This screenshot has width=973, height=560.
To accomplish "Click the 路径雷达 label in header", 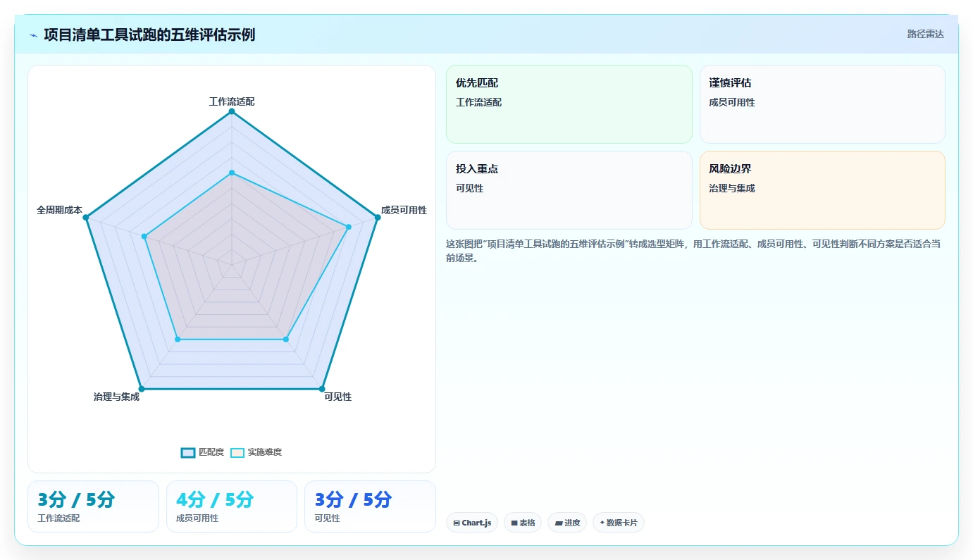I will click(x=925, y=34).
